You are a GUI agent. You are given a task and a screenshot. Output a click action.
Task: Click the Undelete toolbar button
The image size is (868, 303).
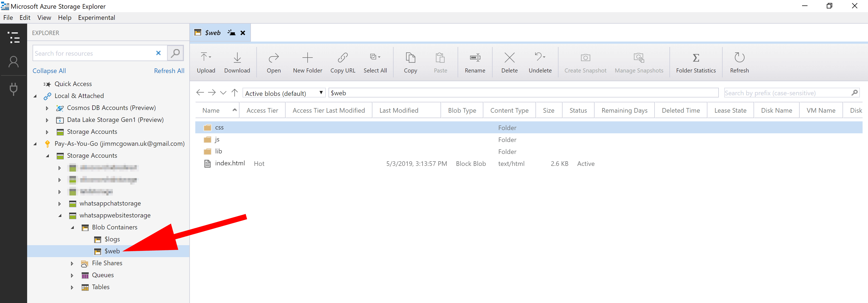click(540, 63)
